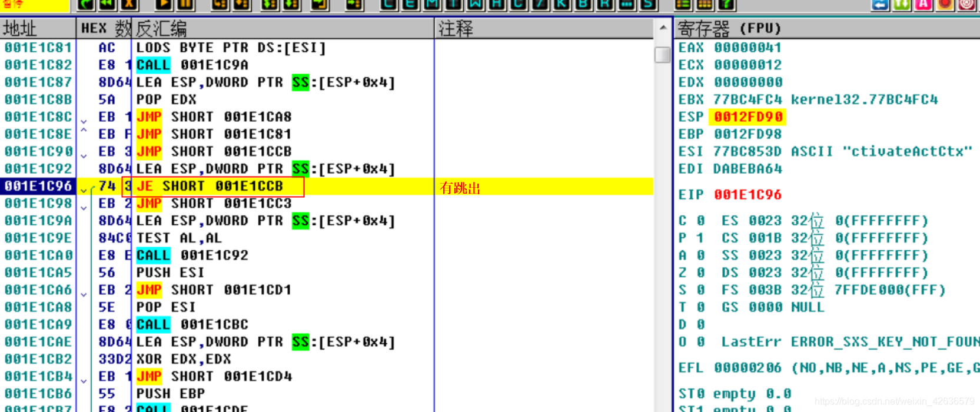Click the EBP value 0012FD98
Viewport: 980px width, 412px height.
[x=748, y=134]
